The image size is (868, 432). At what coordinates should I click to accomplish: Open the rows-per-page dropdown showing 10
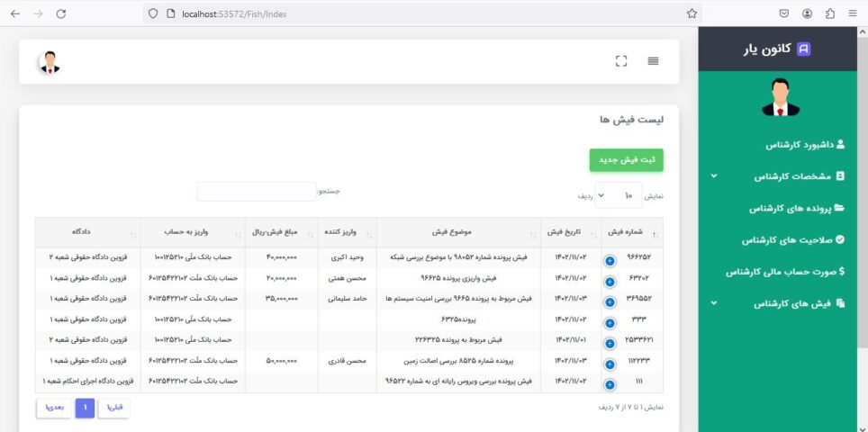pyautogui.click(x=618, y=195)
